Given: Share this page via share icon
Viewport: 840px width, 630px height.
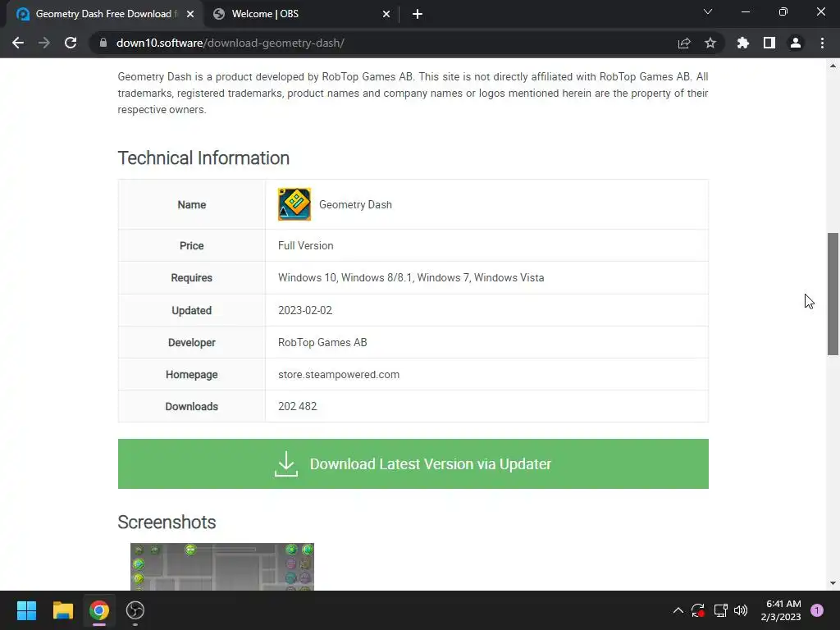Looking at the screenshot, I should coord(684,43).
